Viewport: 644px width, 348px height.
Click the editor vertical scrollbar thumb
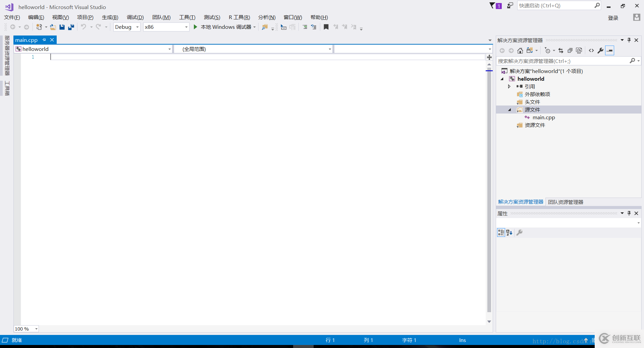[x=489, y=189]
